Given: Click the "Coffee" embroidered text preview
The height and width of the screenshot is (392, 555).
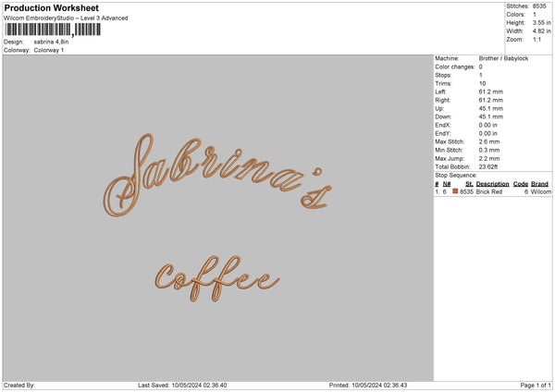Looking at the screenshot, I should [x=217, y=279].
